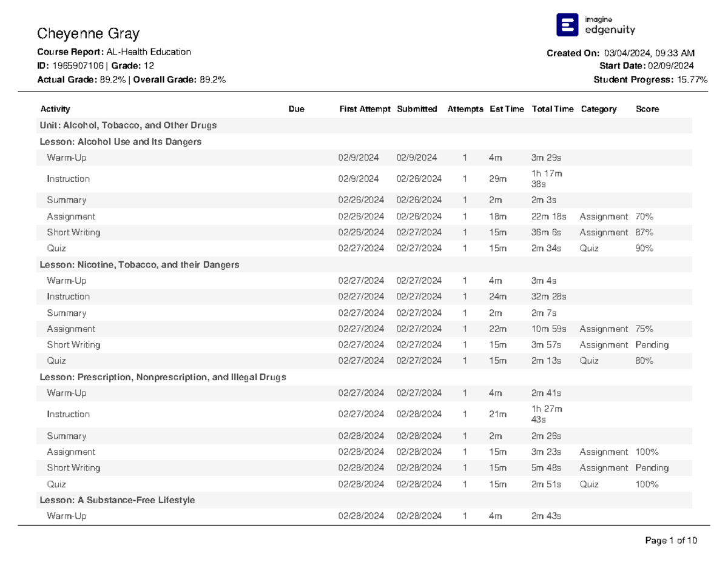Click the Est Time column header

pyautogui.click(x=506, y=109)
